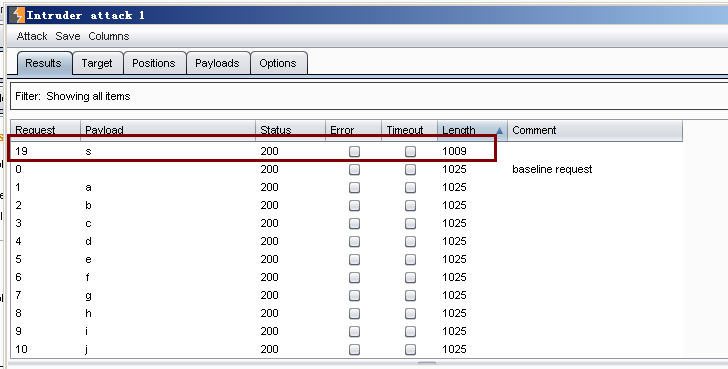Select request number 1 cell
This screenshot has width=728, height=369.
[x=18, y=188]
